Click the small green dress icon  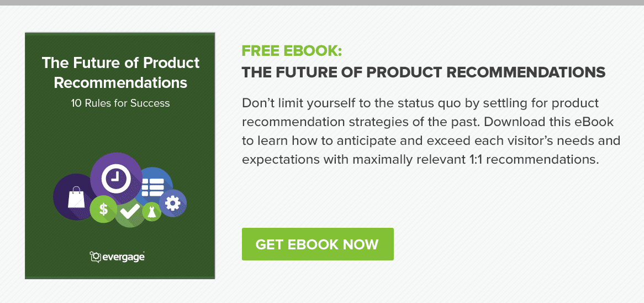pos(151,212)
